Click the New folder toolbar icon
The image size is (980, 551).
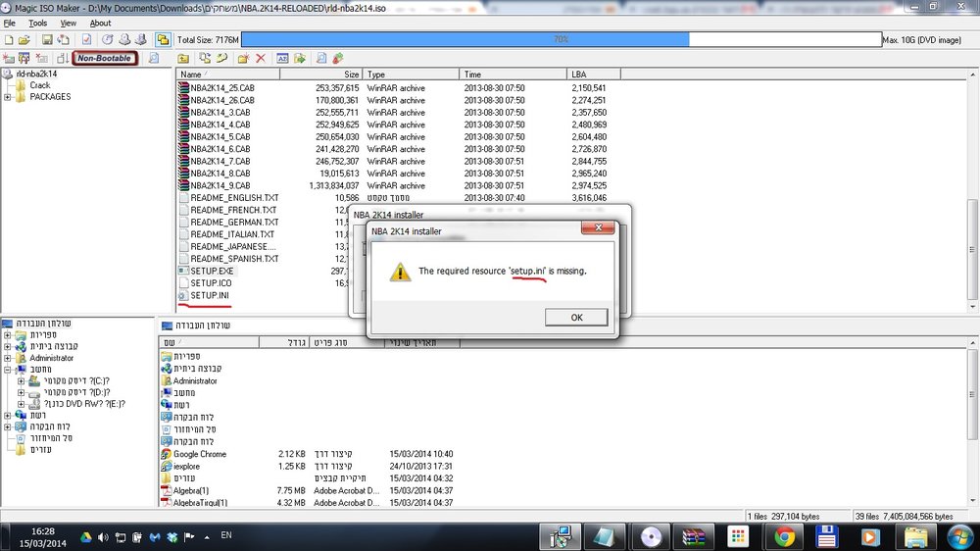(243, 58)
